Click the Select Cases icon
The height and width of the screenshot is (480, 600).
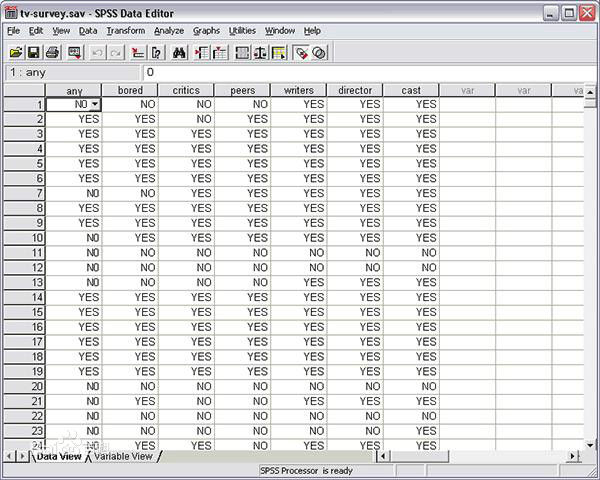(279, 52)
